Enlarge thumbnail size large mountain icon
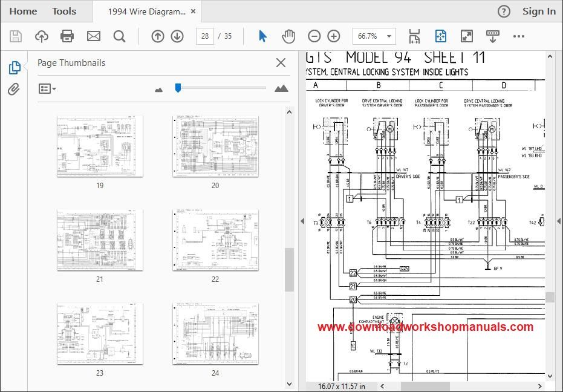 pos(282,88)
